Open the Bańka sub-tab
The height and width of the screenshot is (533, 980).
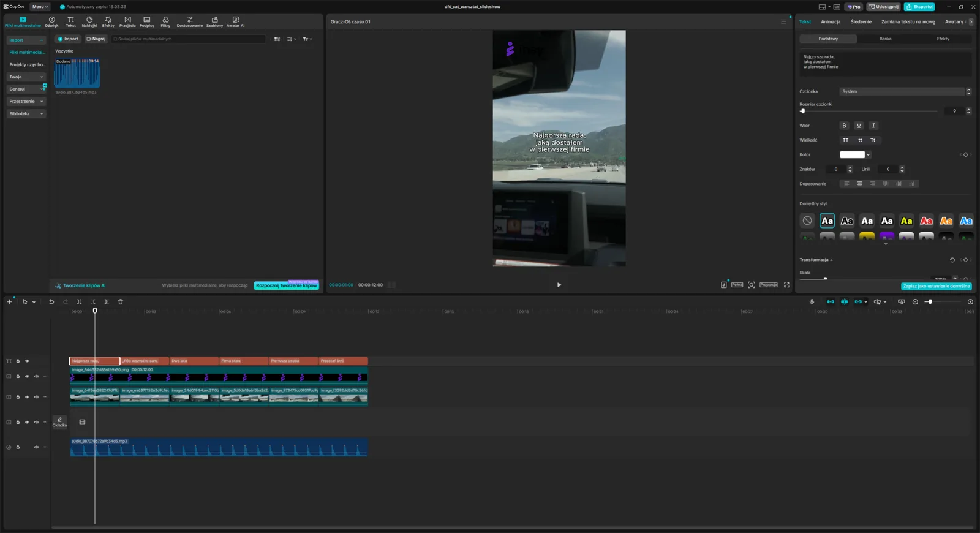tap(885, 39)
